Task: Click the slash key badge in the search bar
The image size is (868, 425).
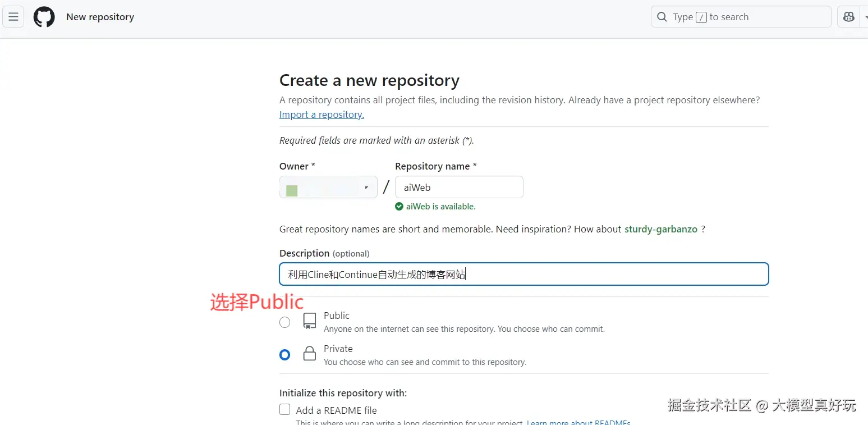Action: coord(701,17)
